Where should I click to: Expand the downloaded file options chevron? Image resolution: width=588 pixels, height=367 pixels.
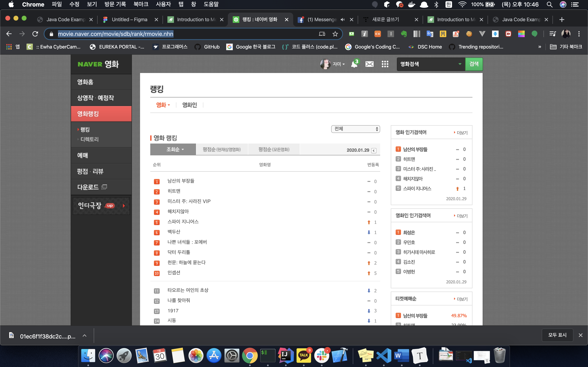pyautogui.click(x=84, y=336)
